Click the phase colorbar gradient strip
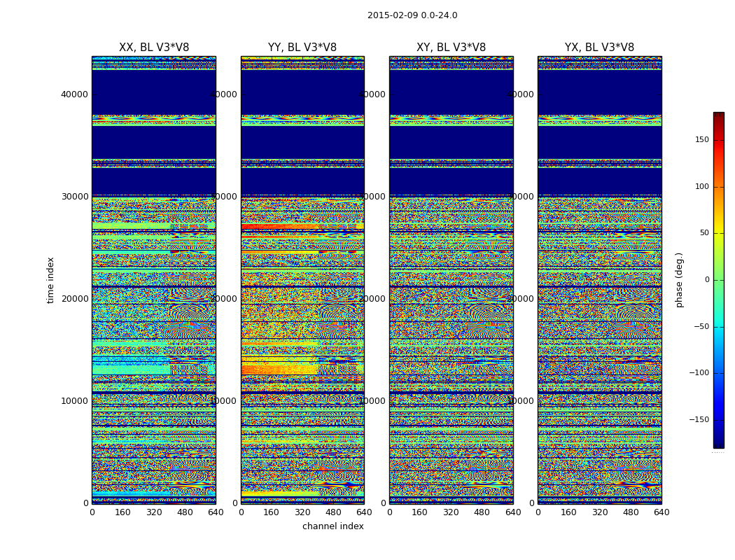The height and width of the screenshot is (560, 735). click(718, 280)
